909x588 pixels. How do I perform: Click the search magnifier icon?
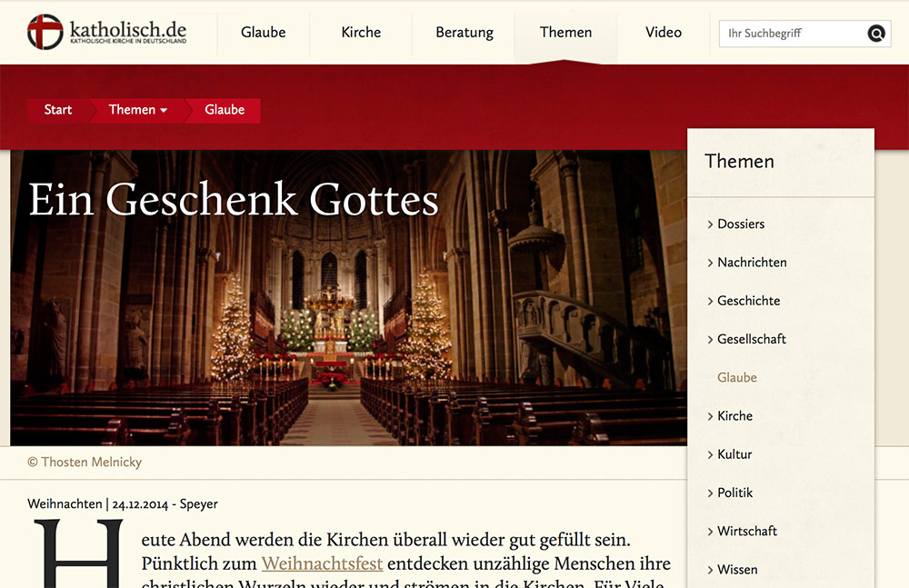tap(876, 34)
